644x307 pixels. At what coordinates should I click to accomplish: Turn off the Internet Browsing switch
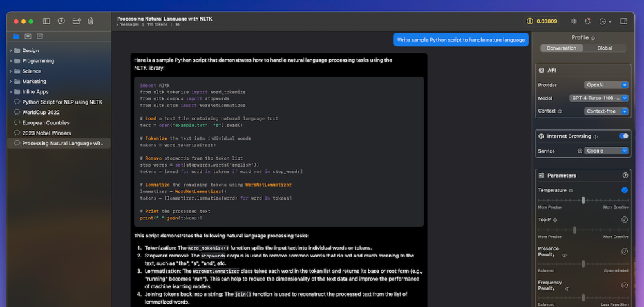[623, 136]
